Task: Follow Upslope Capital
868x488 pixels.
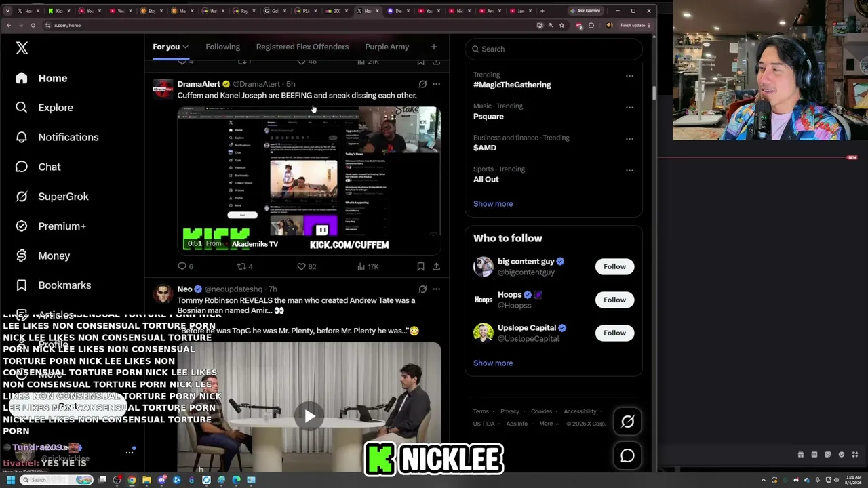Action: point(614,333)
